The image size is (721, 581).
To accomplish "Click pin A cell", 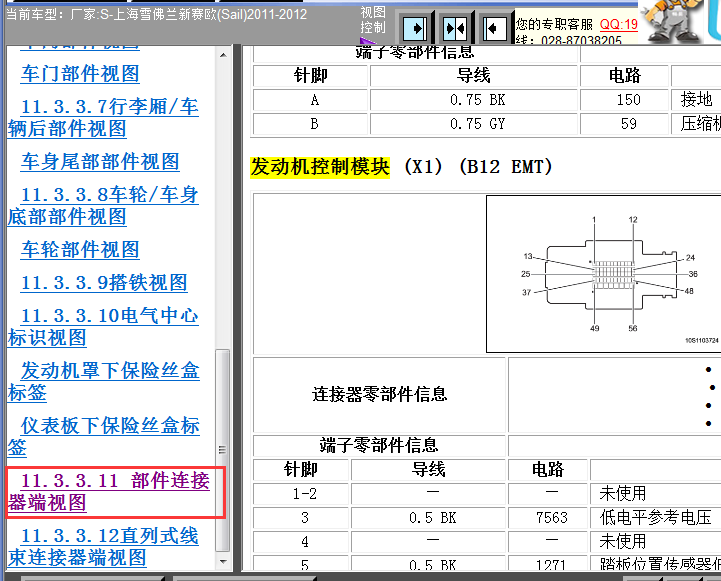I will point(310,100).
